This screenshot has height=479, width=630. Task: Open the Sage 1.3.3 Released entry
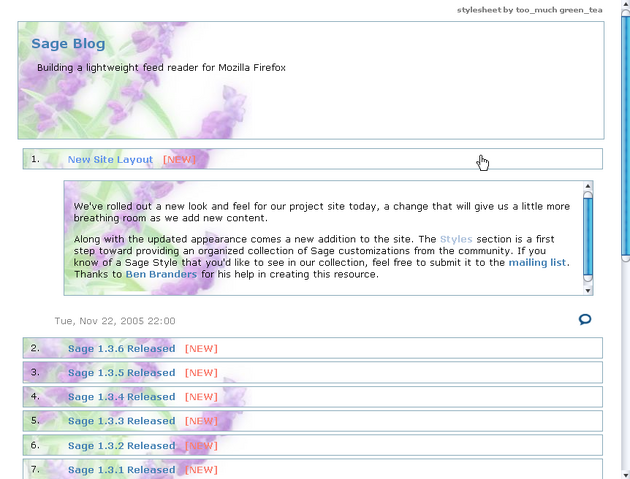(x=121, y=421)
